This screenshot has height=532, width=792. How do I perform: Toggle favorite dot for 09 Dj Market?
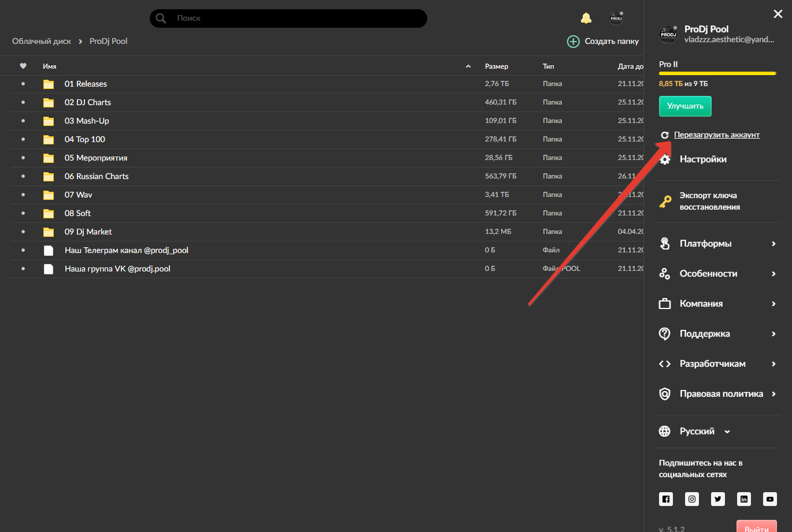[x=23, y=232]
